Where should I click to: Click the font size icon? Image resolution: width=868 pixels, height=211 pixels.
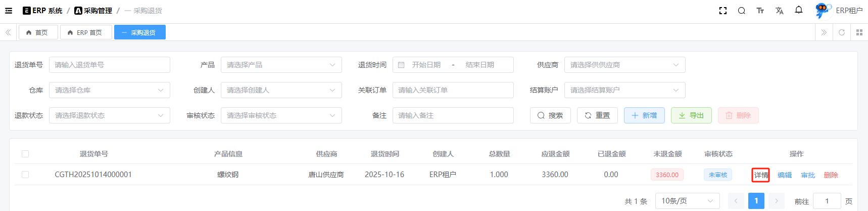point(760,11)
